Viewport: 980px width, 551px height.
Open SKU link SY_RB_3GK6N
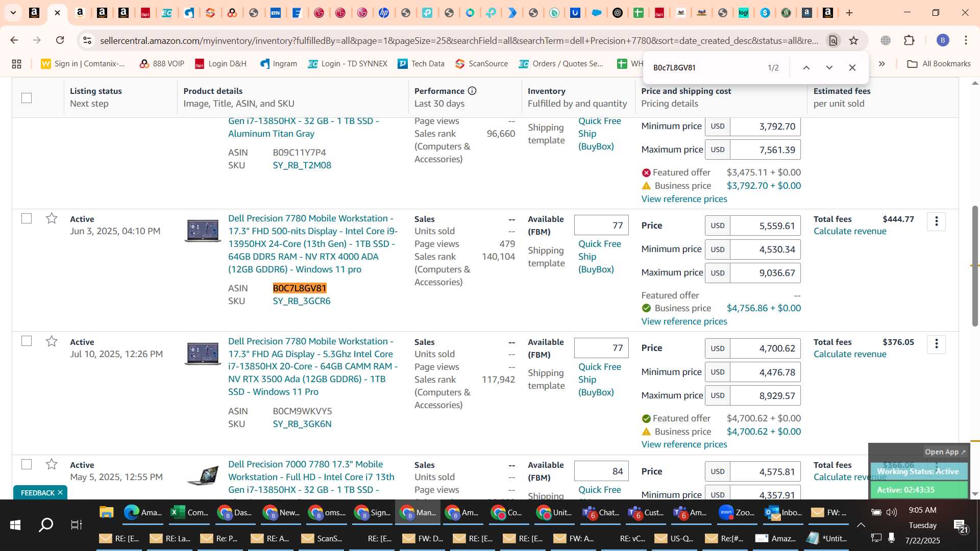pos(302,424)
